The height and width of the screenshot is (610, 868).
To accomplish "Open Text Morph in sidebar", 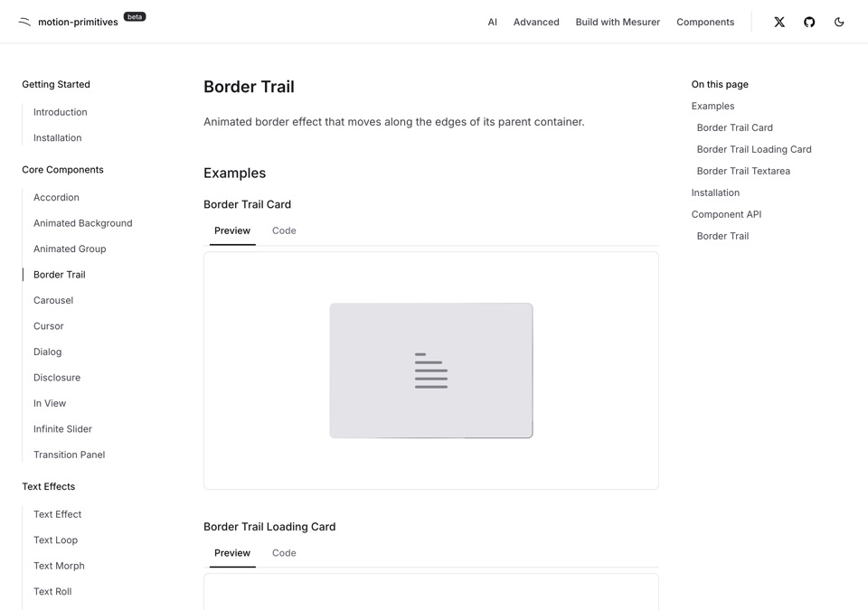I will [59, 566].
